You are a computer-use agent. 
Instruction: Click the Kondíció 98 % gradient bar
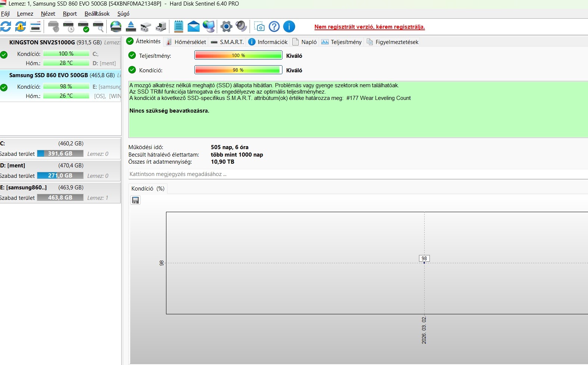coord(238,70)
